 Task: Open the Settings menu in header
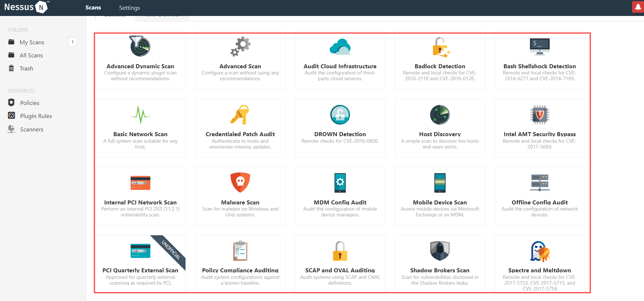click(129, 8)
